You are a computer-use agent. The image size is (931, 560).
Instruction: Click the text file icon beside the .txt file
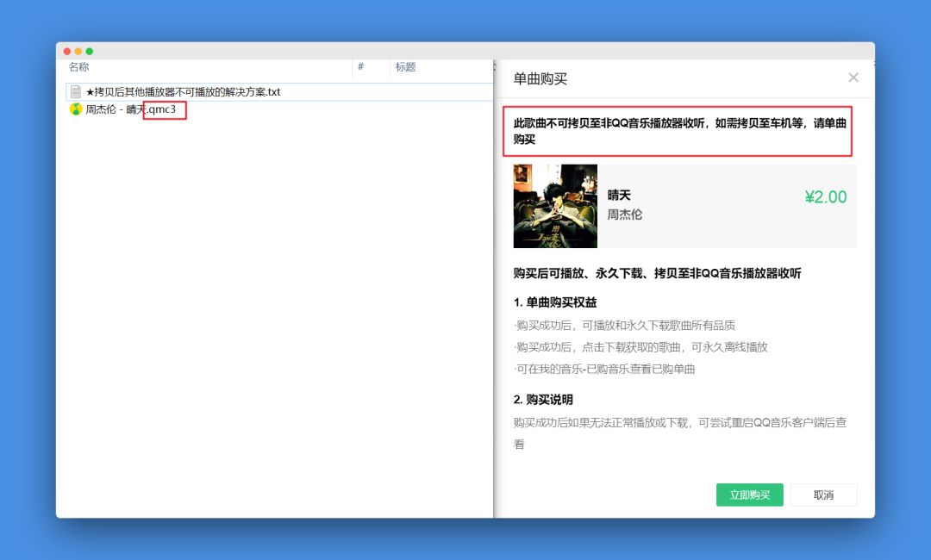[75, 92]
